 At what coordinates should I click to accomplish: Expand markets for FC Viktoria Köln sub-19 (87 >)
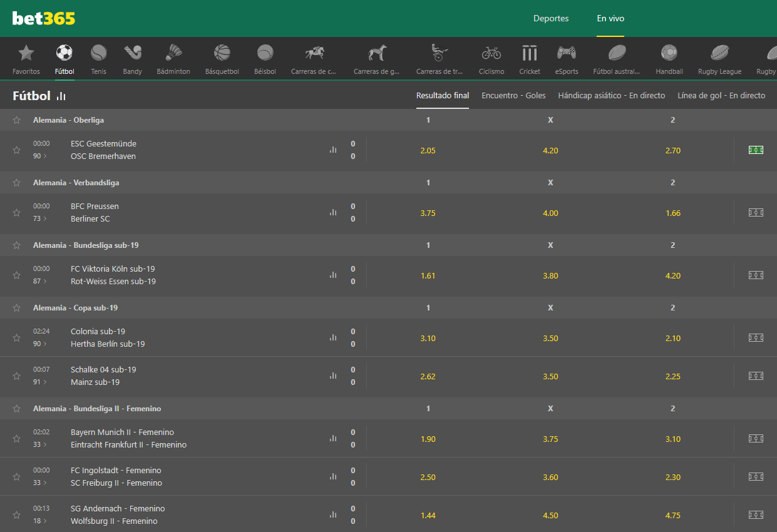tap(40, 281)
